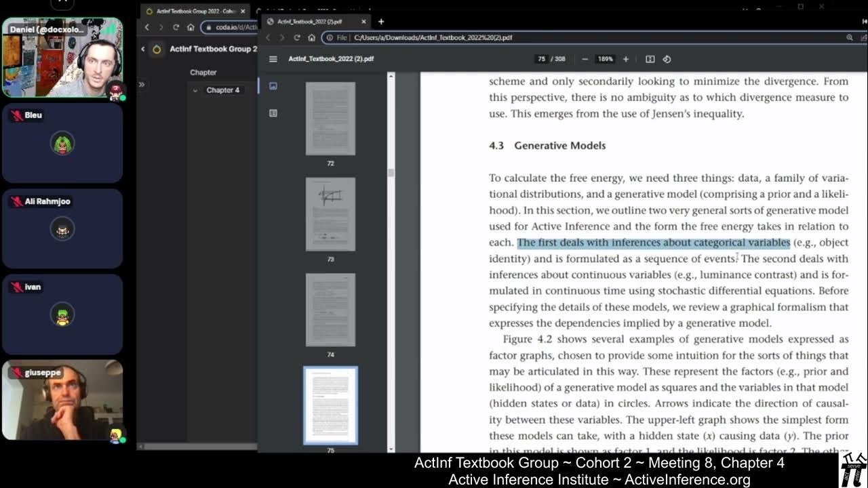Click home icon in PDF browser window
This screenshot has height=488, width=868.
(x=311, y=37)
